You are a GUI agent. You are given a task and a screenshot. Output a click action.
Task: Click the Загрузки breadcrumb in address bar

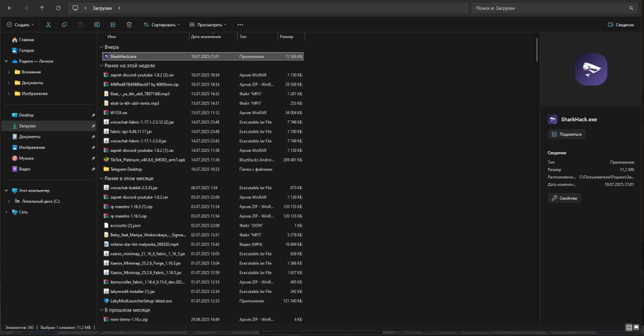102,8
